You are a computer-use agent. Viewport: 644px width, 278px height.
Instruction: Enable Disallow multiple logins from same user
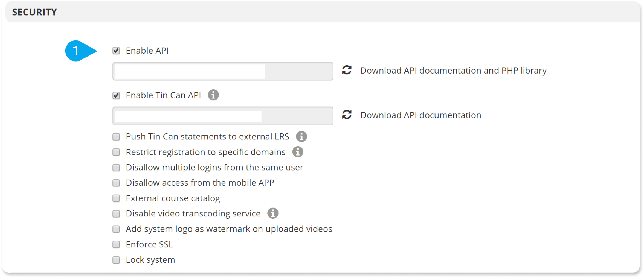coord(116,168)
